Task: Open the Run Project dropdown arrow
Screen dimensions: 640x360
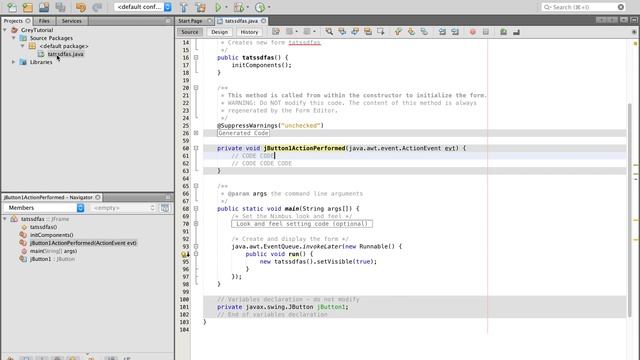Action: click(x=227, y=7)
